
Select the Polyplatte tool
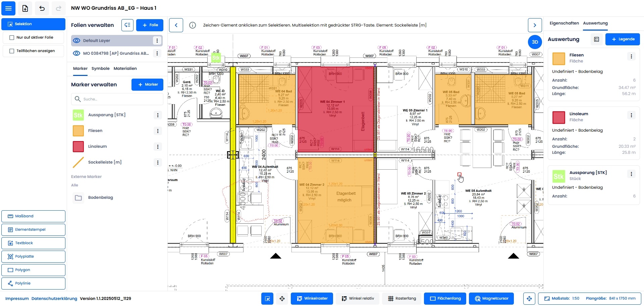33,257
